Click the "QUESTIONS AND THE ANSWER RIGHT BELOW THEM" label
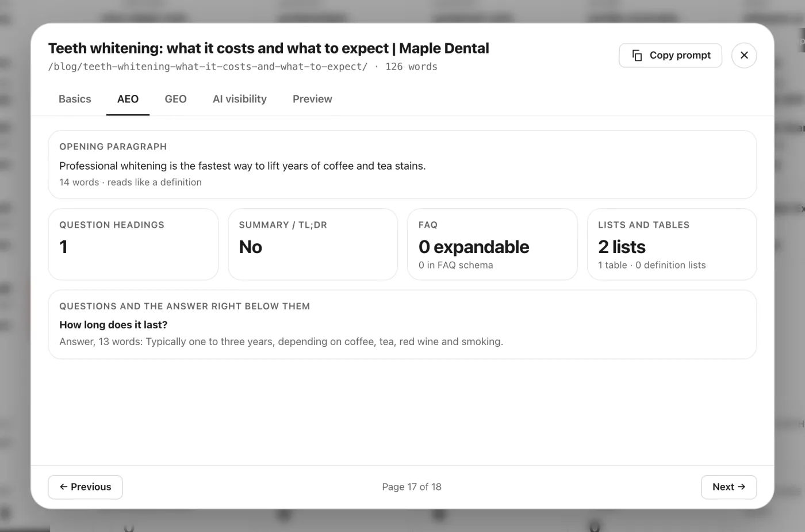The width and height of the screenshot is (805, 532). (x=185, y=307)
